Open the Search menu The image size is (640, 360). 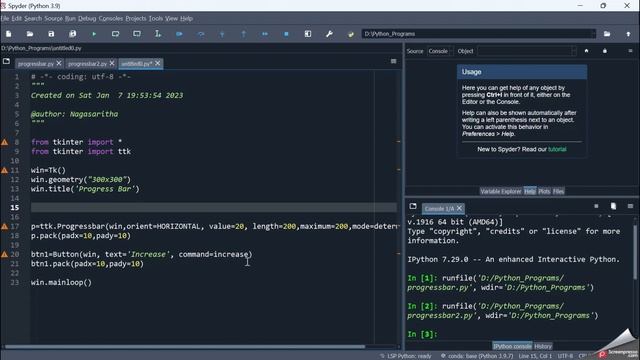[33, 18]
